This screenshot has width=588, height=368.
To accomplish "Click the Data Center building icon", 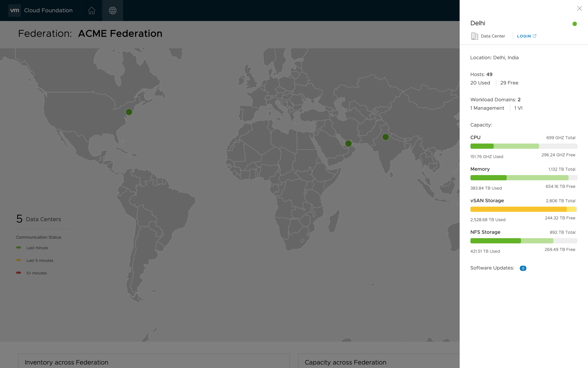I will click(474, 36).
